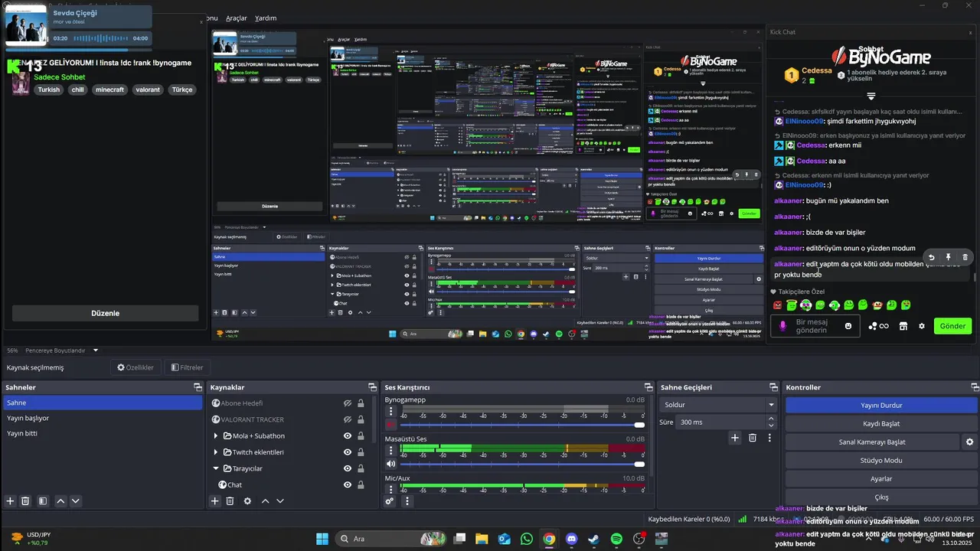Open scene filters icon in Sahneler panel
Viewport: 980px width, 551px height.
coord(43,501)
